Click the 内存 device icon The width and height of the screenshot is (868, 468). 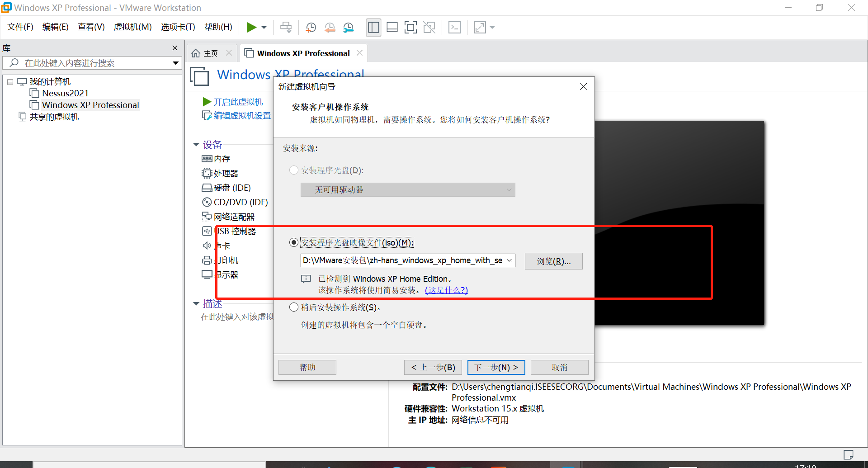[207, 159]
